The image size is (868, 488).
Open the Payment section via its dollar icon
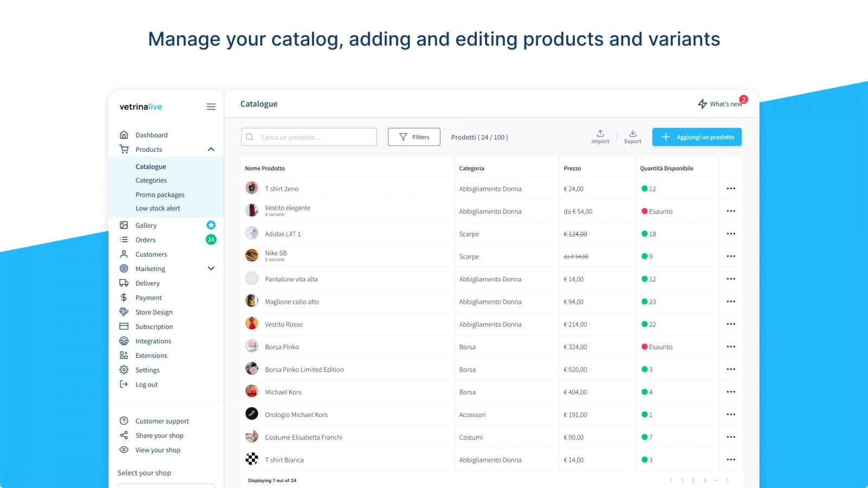(x=124, y=297)
